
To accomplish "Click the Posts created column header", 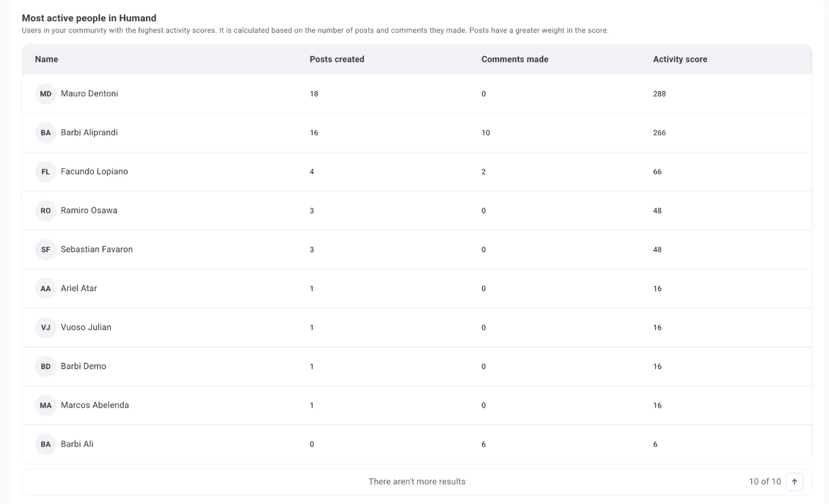I will [337, 59].
